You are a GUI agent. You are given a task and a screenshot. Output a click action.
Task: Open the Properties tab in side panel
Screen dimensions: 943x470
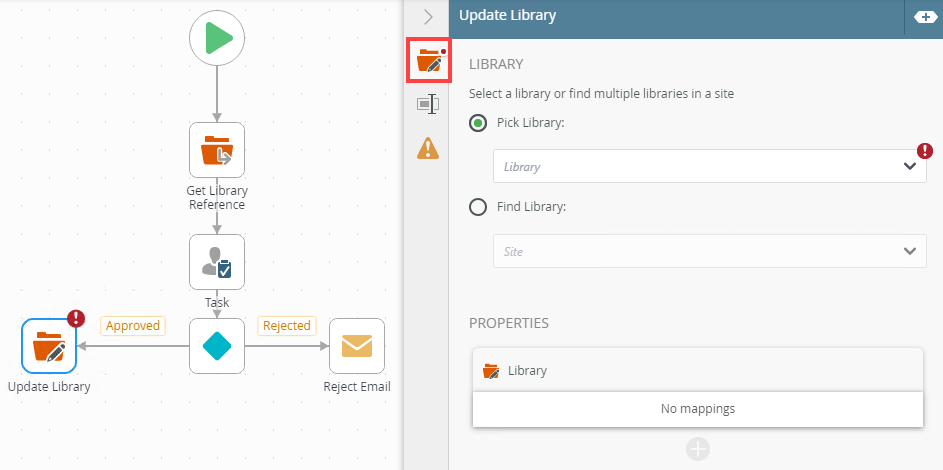pyautogui.click(x=429, y=104)
